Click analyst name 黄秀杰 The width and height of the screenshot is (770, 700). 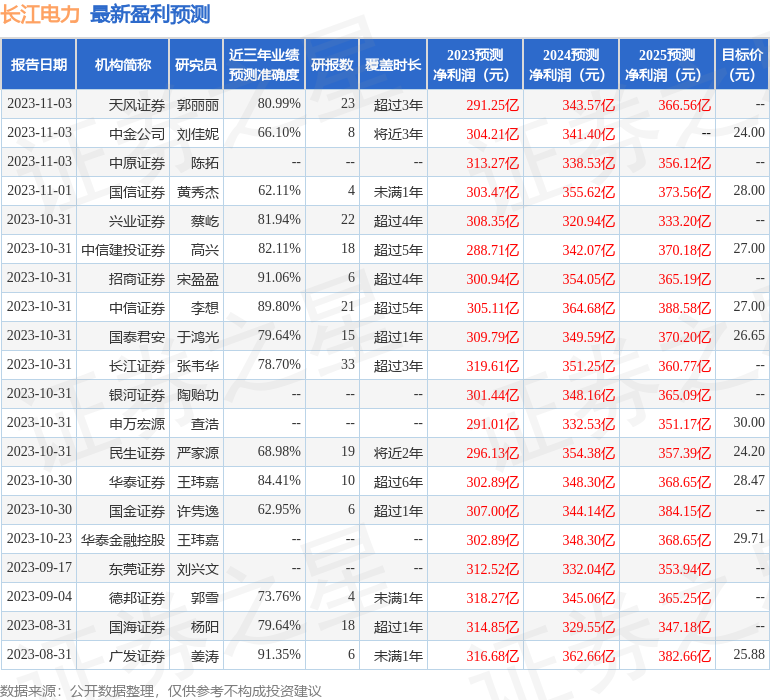[x=198, y=192]
